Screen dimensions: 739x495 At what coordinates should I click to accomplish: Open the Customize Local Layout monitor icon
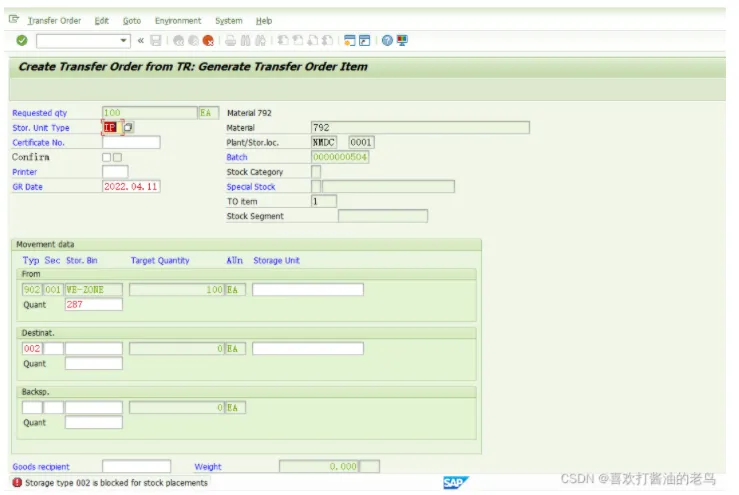402,41
